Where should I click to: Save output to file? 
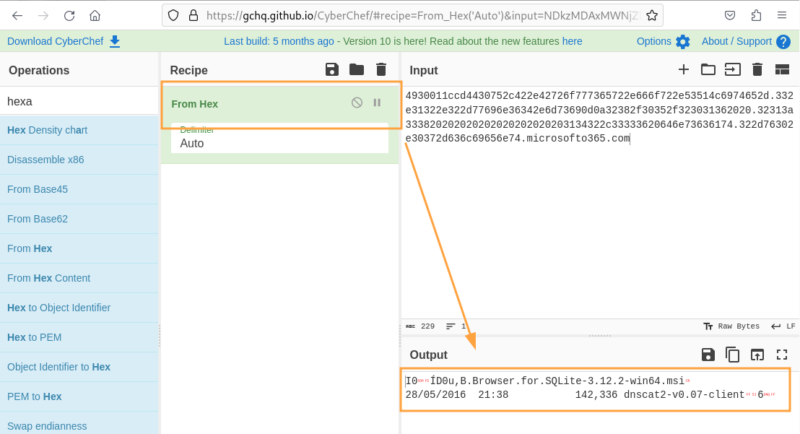click(708, 355)
